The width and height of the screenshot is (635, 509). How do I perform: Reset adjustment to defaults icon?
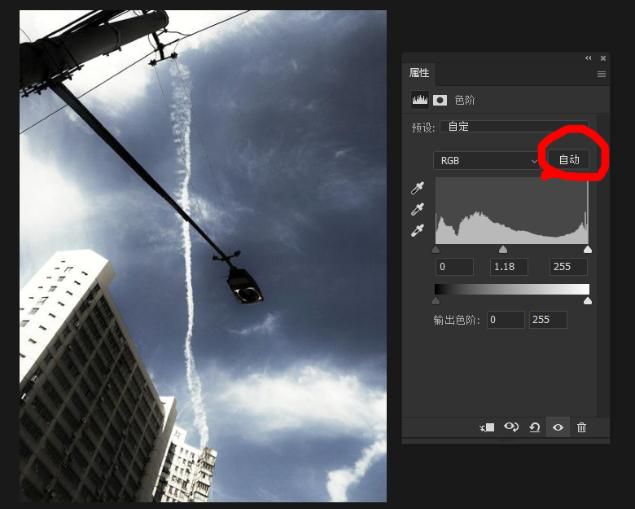click(535, 427)
